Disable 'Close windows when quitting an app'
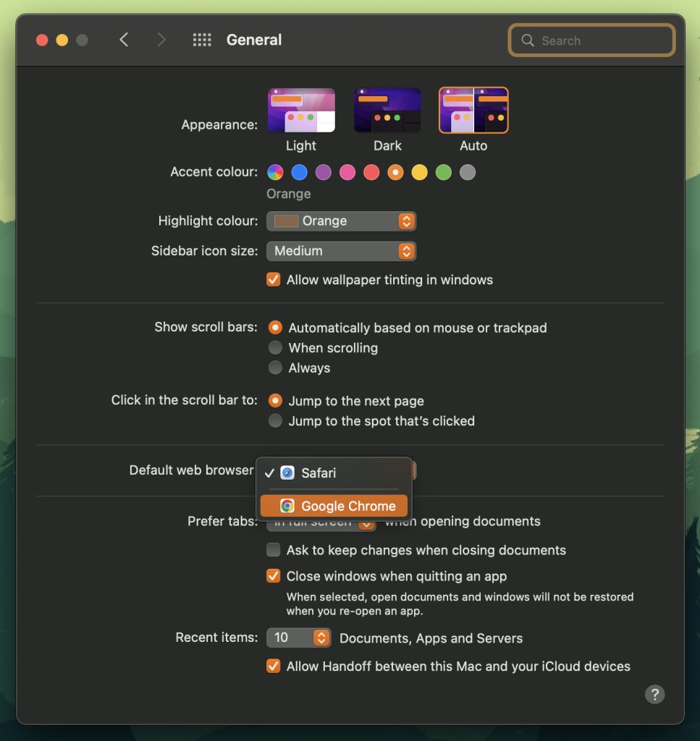Image resolution: width=700 pixels, height=741 pixels. pyautogui.click(x=273, y=575)
